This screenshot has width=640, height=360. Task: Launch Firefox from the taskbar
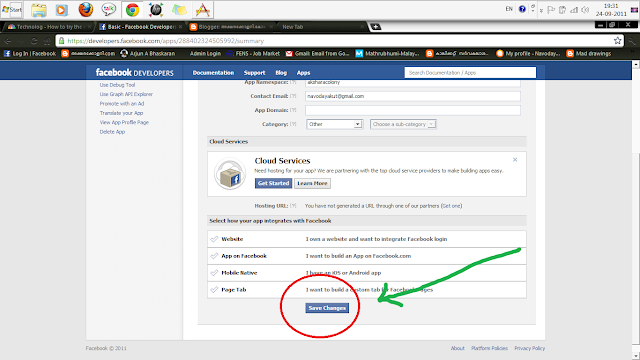pos(86,9)
